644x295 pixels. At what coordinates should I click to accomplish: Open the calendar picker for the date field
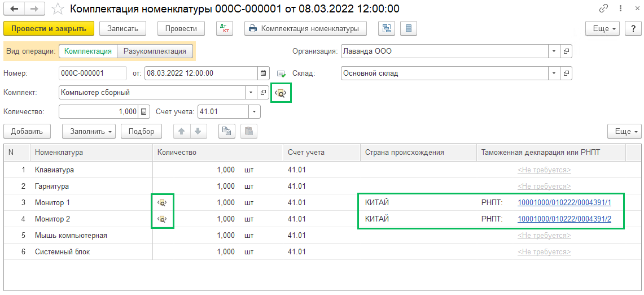264,73
